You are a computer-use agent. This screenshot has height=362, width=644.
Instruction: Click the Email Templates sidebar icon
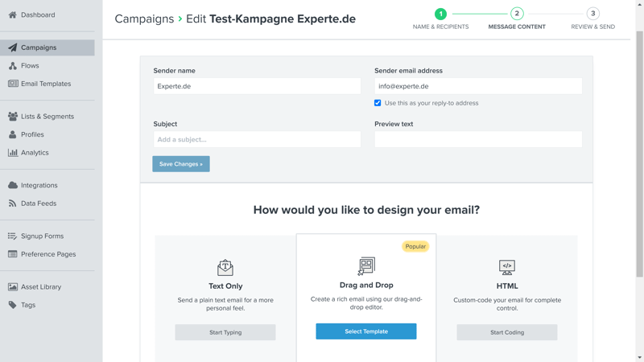point(13,84)
